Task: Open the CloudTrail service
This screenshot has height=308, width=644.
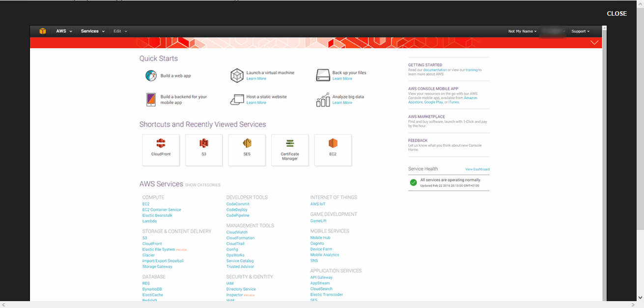Action: click(235, 244)
